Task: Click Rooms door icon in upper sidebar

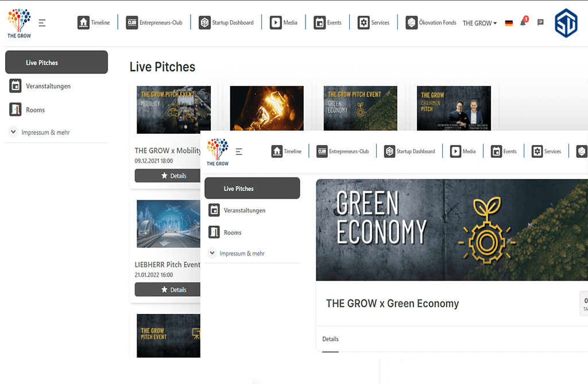Action: pos(16,110)
